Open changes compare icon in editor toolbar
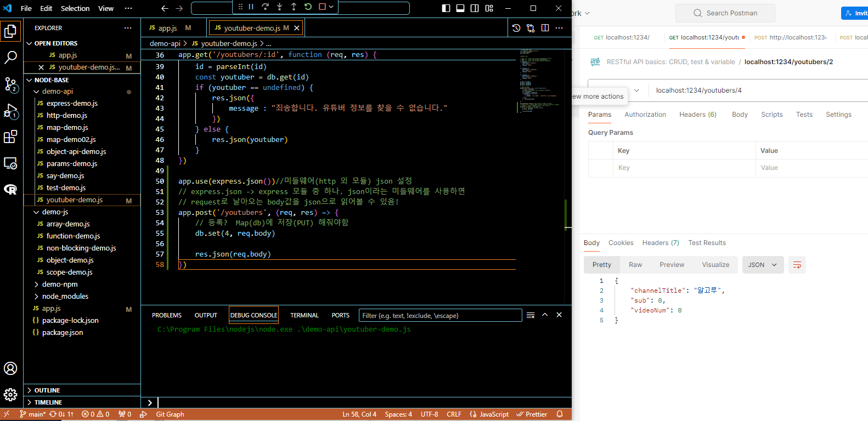This screenshot has height=421, width=868. click(x=531, y=28)
